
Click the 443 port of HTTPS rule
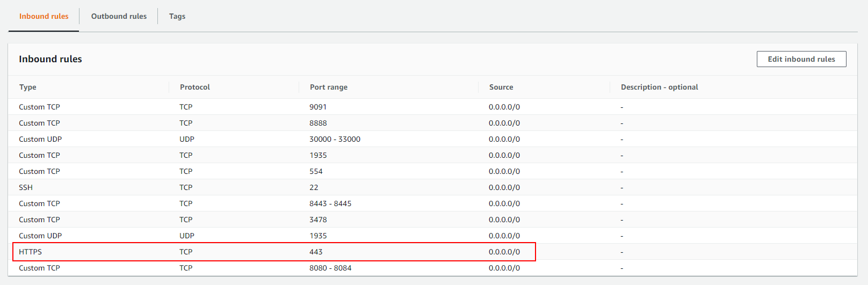click(316, 252)
